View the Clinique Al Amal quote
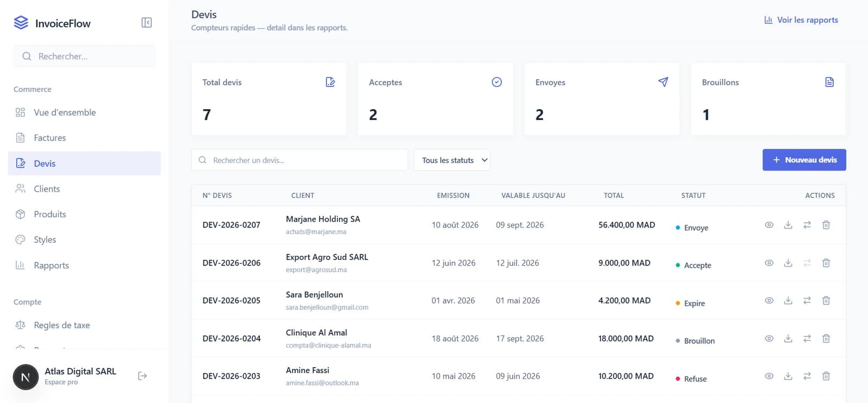This screenshot has height=403, width=868. (769, 338)
